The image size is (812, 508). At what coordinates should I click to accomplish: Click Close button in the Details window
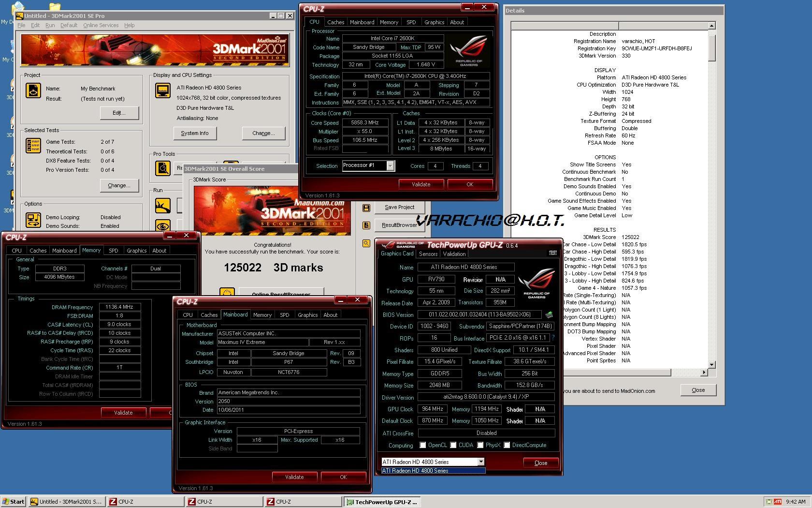pos(698,390)
